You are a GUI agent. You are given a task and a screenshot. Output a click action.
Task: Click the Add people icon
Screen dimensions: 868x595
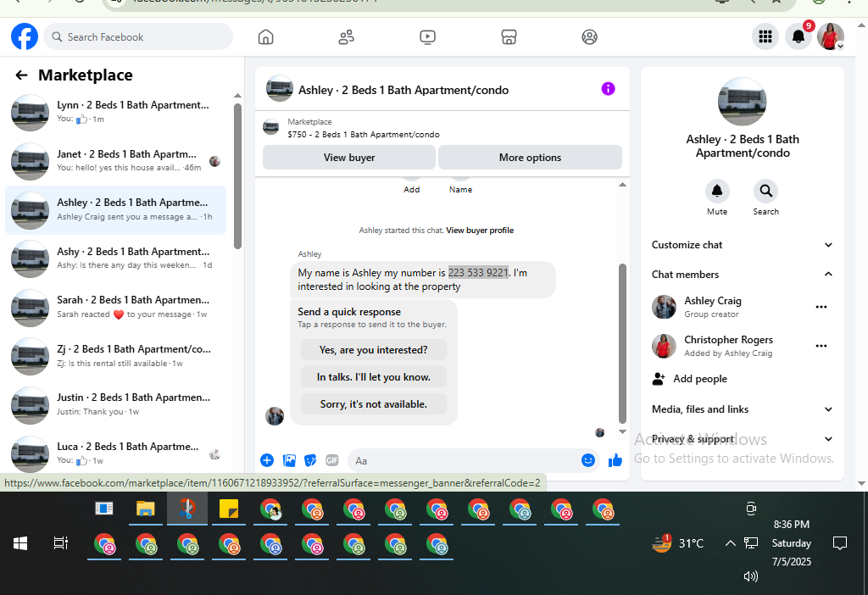[658, 379]
